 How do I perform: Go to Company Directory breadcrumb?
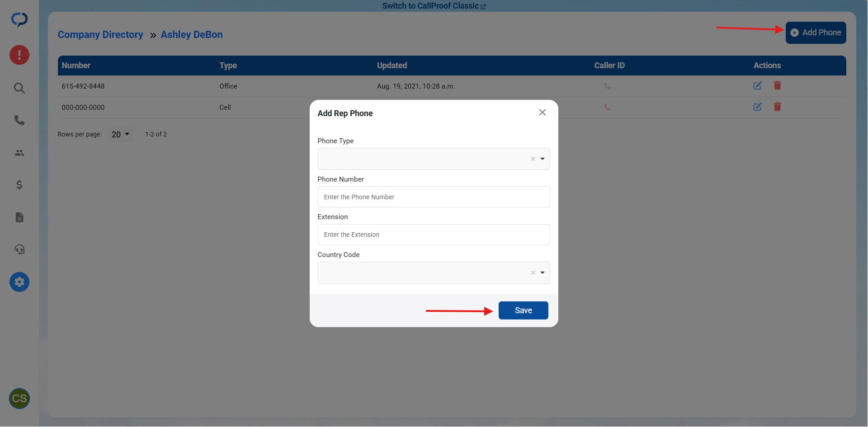pyautogui.click(x=100, y=35)
